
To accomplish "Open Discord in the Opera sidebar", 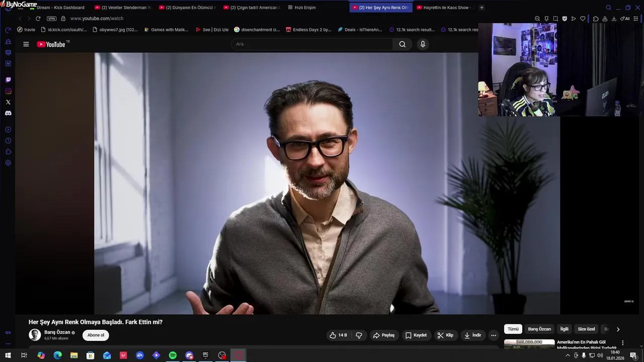I will [8, 113].
